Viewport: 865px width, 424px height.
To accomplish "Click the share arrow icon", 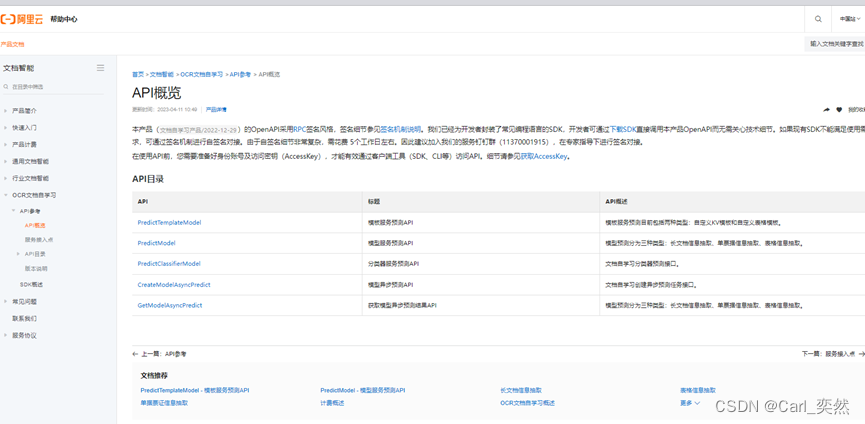I will click(826, 109).
